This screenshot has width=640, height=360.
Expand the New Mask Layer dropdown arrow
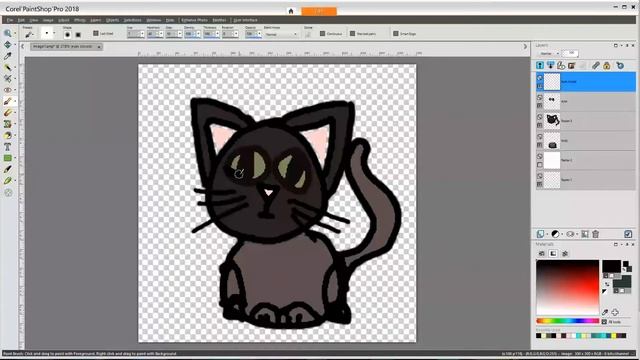[x=577, y=234]
